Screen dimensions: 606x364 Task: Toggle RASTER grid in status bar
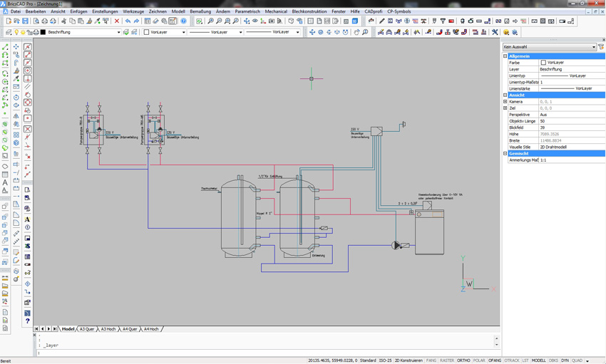(x=447, y=360)
